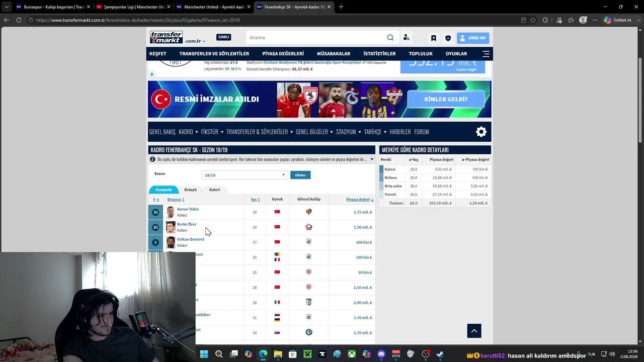Click the Göster button

click(300, 175)
